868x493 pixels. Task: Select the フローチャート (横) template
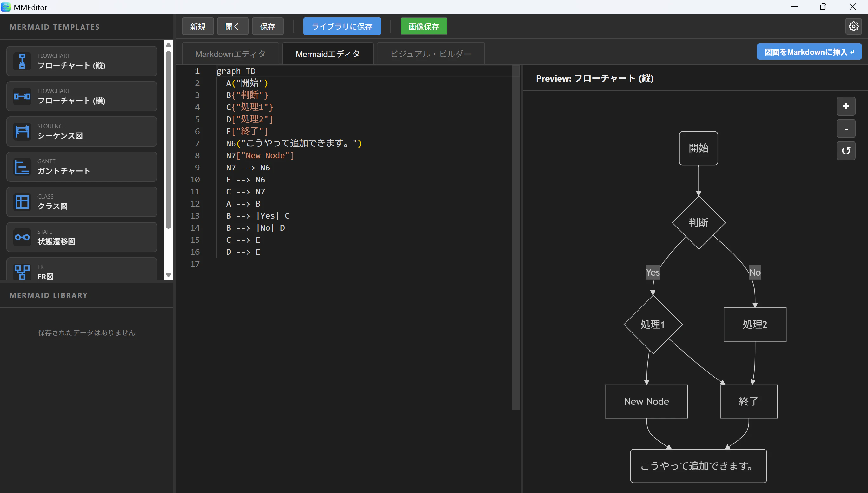coord(82,96)
